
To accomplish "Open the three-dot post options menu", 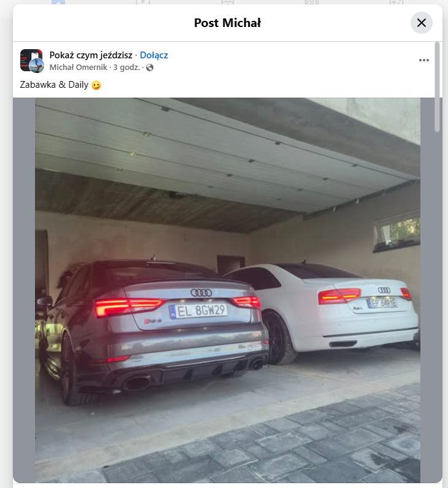I will click(423, 60).
